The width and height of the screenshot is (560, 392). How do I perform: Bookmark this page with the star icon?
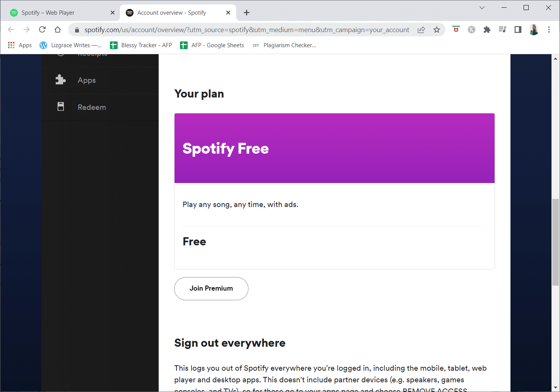point(437,30)
